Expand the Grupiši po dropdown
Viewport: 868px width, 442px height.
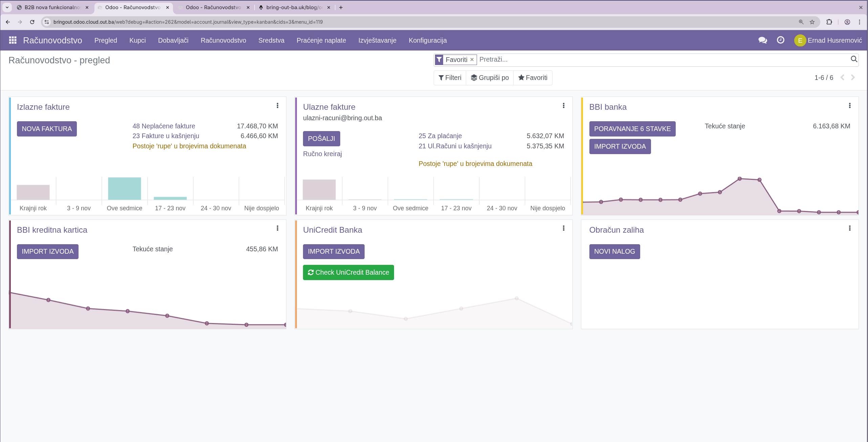(490, 78)
